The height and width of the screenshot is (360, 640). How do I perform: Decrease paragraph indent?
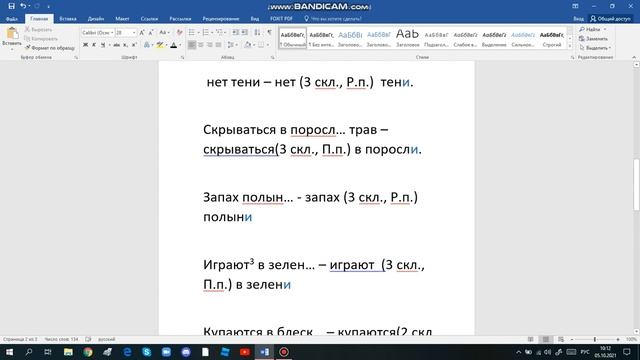236,32
